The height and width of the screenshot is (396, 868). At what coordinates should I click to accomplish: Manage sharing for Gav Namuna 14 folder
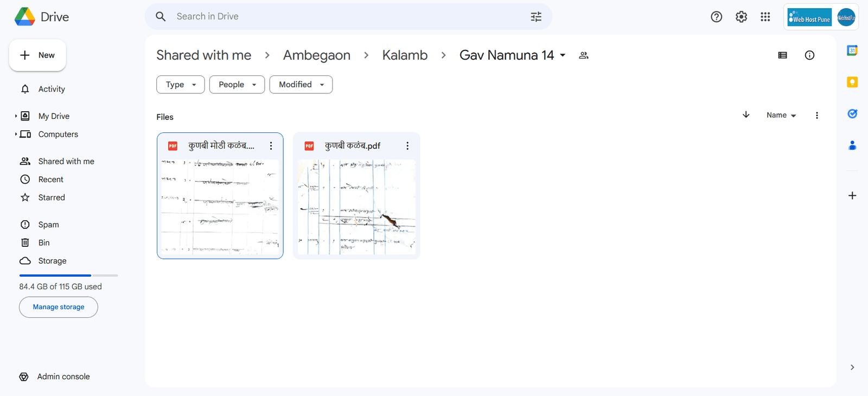click(x=584, y=55)
